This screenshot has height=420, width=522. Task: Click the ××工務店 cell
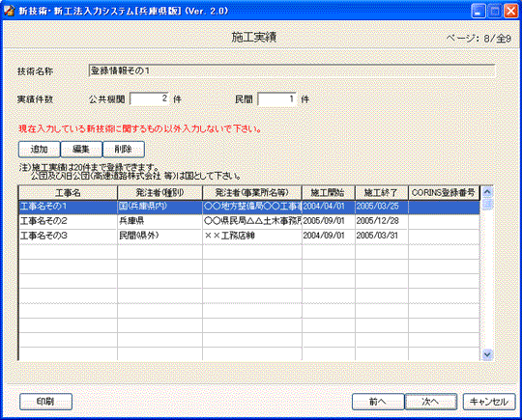pos(252,236)
